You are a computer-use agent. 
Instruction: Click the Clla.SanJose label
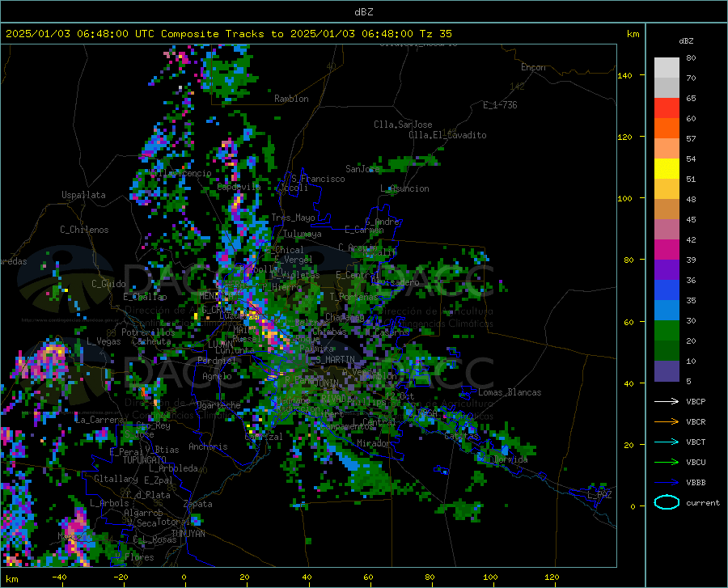click(x=403, y=125)
